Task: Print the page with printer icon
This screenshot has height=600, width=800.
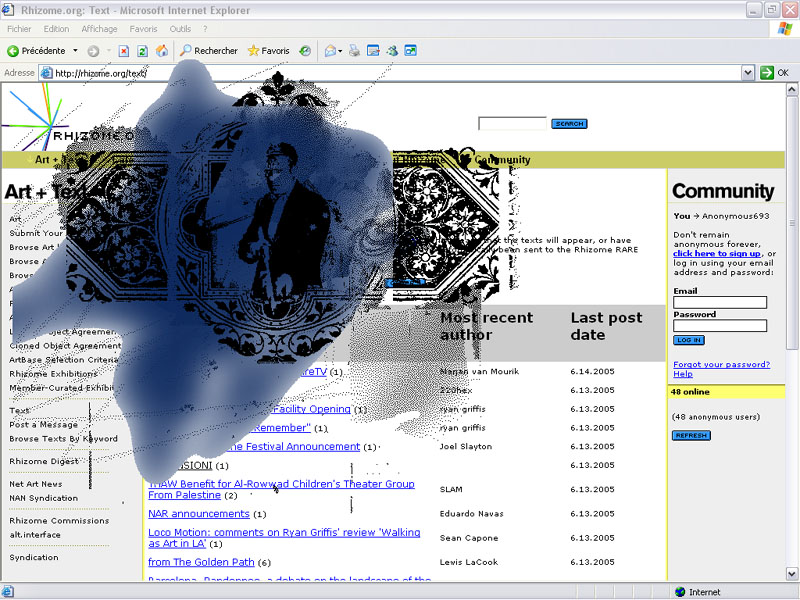Action: [354, 51]
